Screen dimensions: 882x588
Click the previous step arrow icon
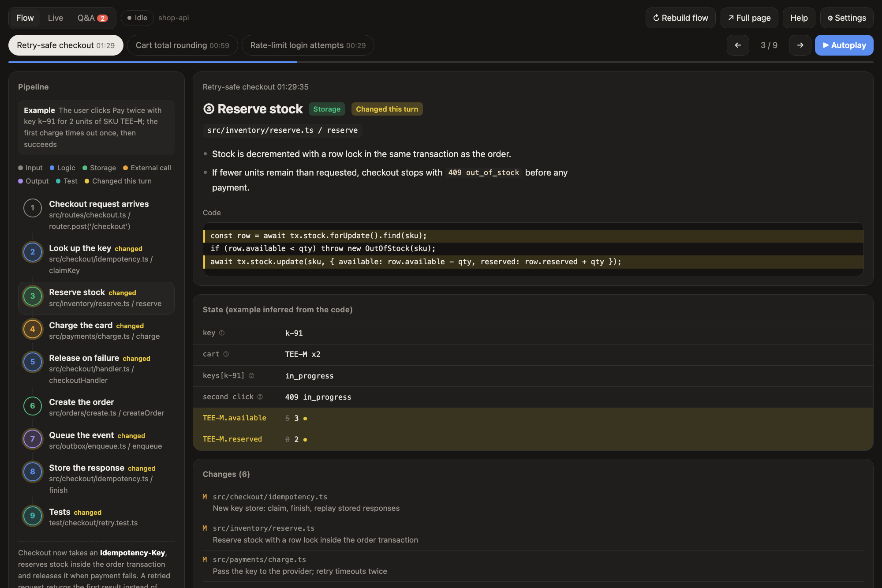[738, 45]
